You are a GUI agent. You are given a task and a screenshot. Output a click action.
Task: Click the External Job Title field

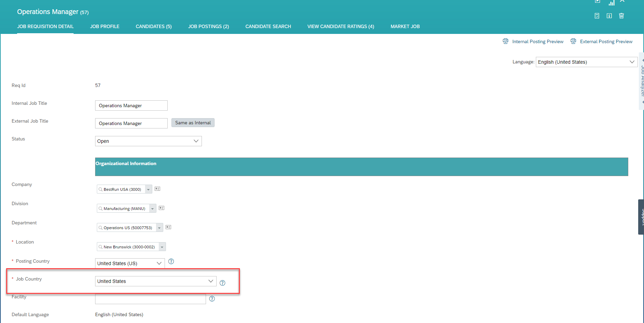pyautogui.click(x=131, y=123)
